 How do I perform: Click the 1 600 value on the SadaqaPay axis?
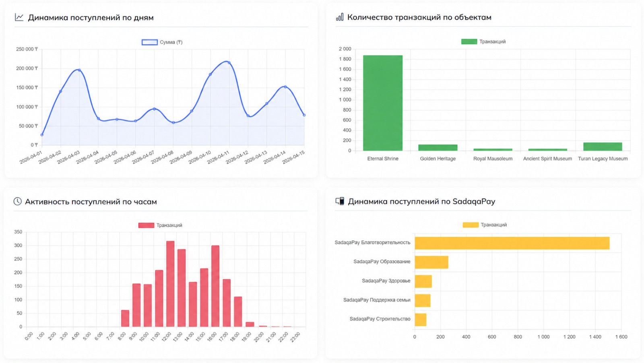click(621, 337)
